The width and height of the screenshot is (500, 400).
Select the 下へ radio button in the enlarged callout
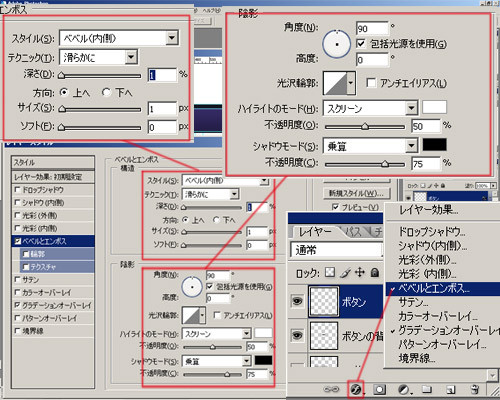click(107, 92)
